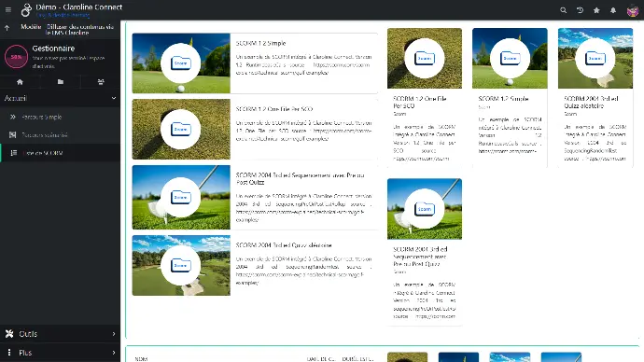Viewport: 644px width, 362px height.
Task: Open SCORM 1.2 Simple list title
Action: pos(260,43)
